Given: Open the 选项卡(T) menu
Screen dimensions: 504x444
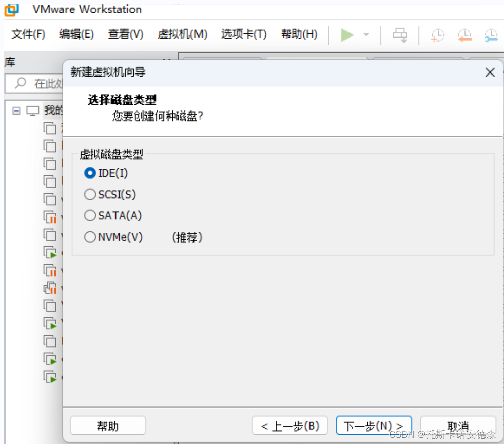Looking at the screenshot, I should (x=244, y=34).
